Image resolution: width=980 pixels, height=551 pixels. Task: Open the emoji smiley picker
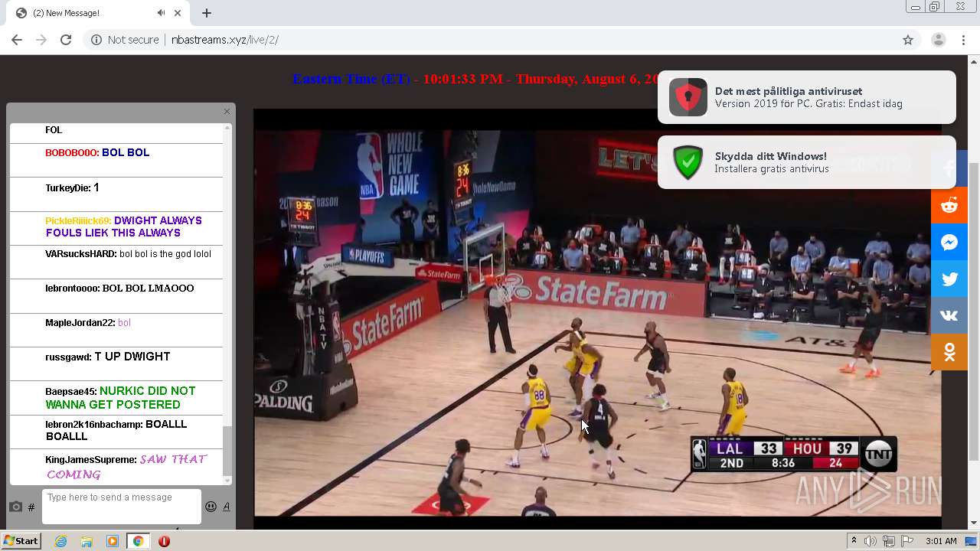(211, 507)
